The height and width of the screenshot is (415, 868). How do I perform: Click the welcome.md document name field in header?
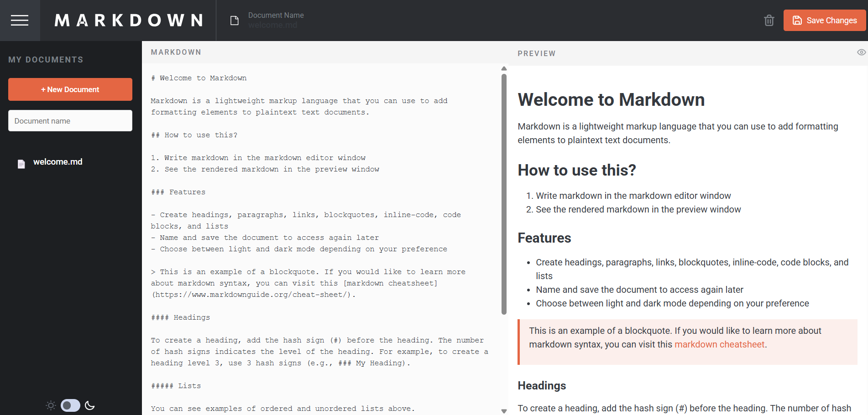[x=273, y=25]
